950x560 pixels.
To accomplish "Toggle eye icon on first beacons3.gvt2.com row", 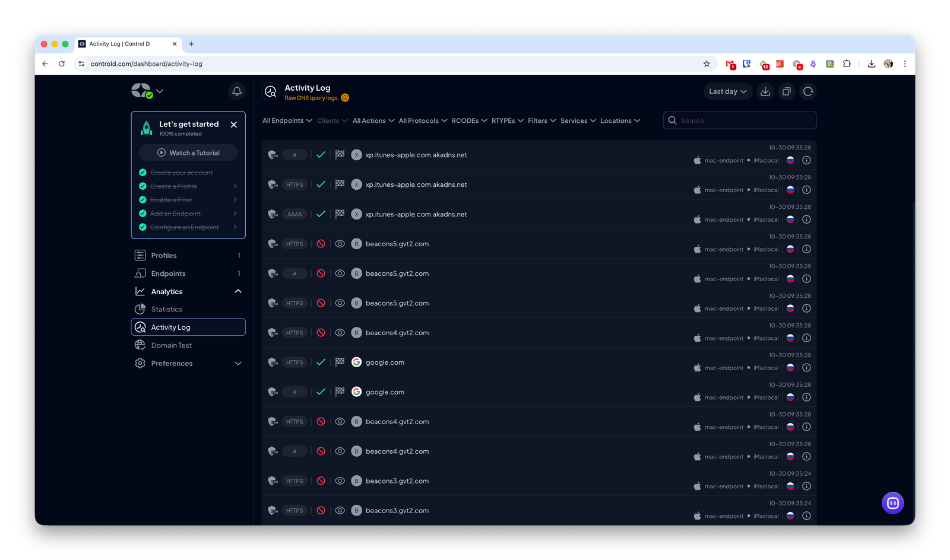I will pos(340,481).
